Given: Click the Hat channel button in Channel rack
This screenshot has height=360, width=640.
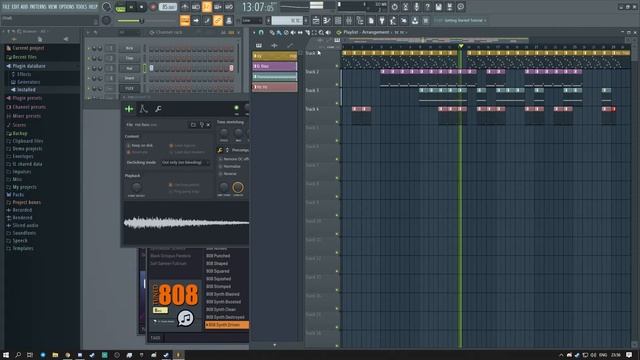Looking at the screenshot, I should click(x=129, y=69).
